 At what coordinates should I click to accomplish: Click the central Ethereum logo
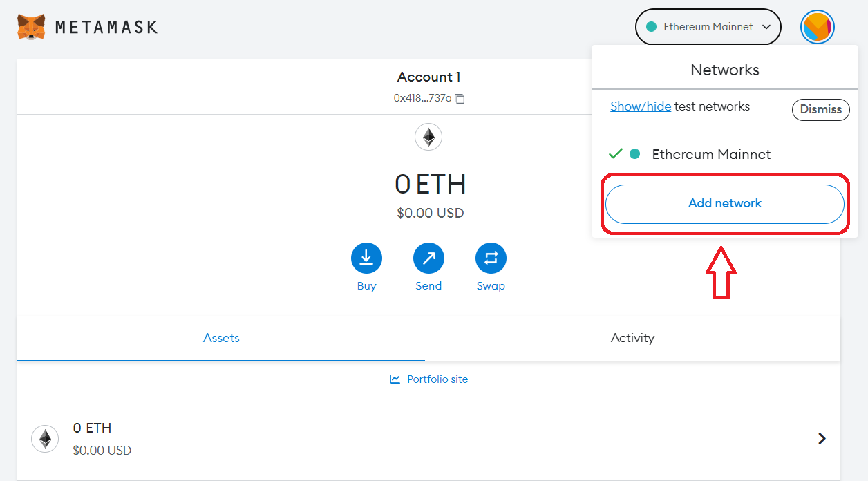(x=428, y=137)
